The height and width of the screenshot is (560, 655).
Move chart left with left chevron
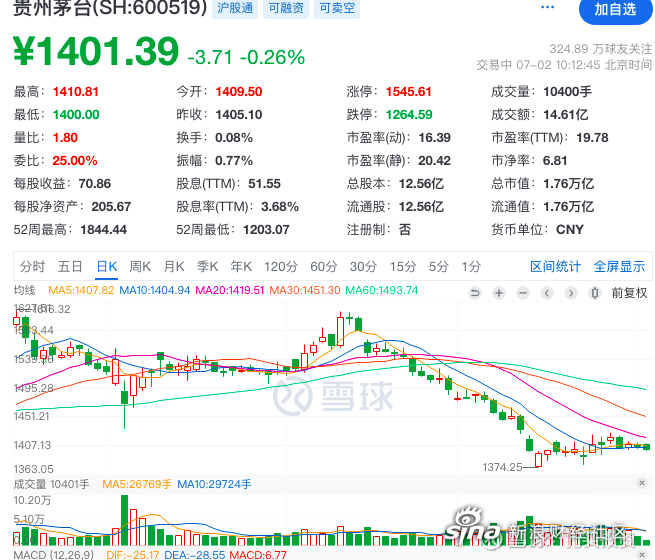547,293
